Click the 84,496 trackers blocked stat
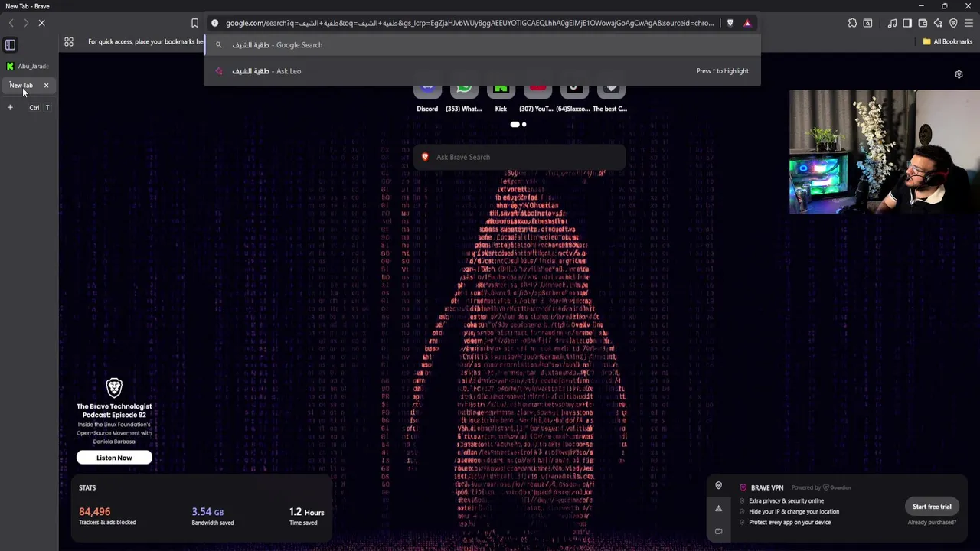980x551 pixels. click(107, 517)
